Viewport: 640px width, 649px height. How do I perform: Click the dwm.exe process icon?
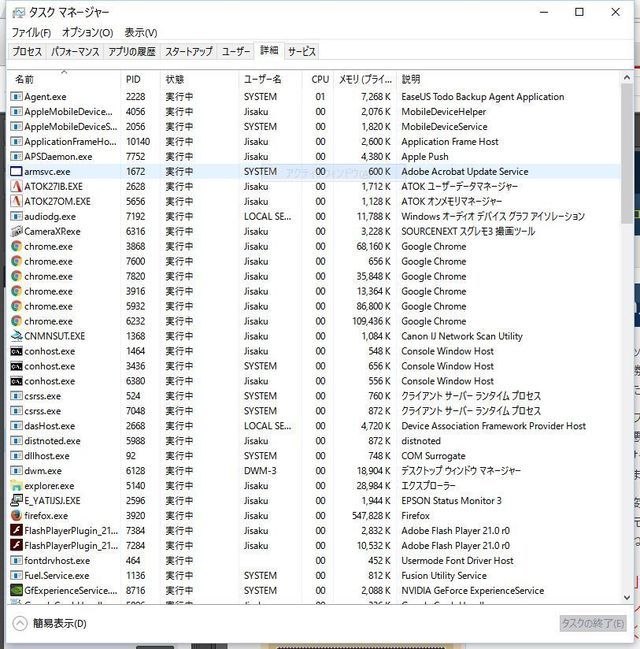(x=16, y=471)
